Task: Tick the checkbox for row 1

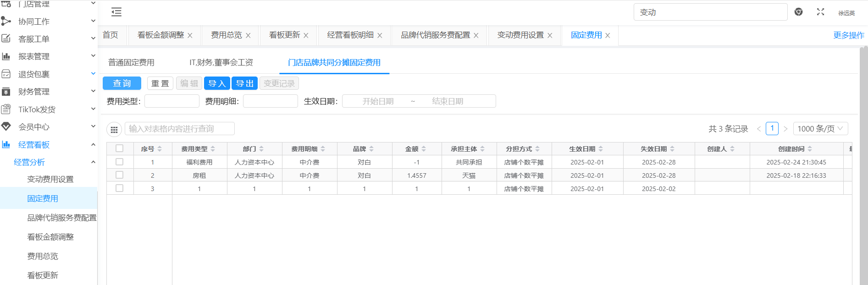Action: (120, 162)
